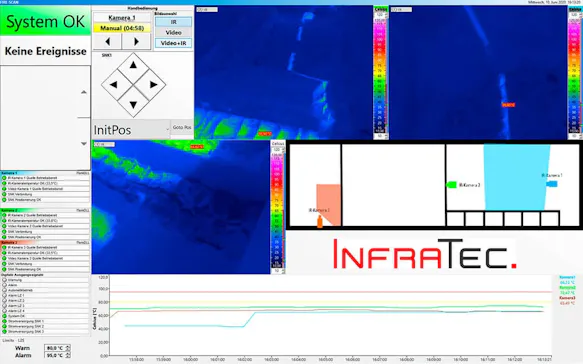Switch to next camera with right triangle button
Screen dimensions: 583x364
pos(136,42)
